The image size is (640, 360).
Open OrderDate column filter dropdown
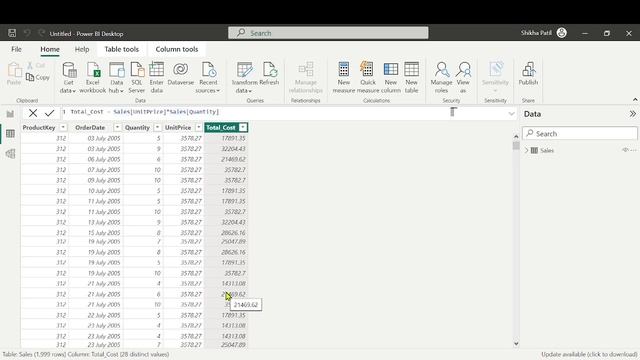pos(117,127)
